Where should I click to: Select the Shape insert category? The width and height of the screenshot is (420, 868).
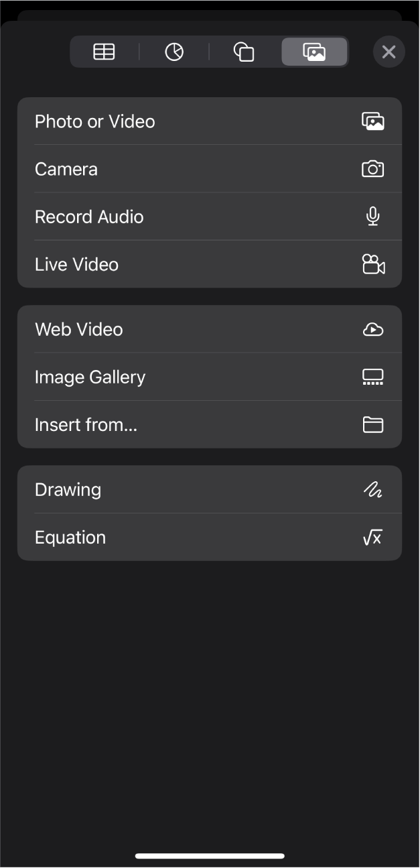tap(243, 52)
